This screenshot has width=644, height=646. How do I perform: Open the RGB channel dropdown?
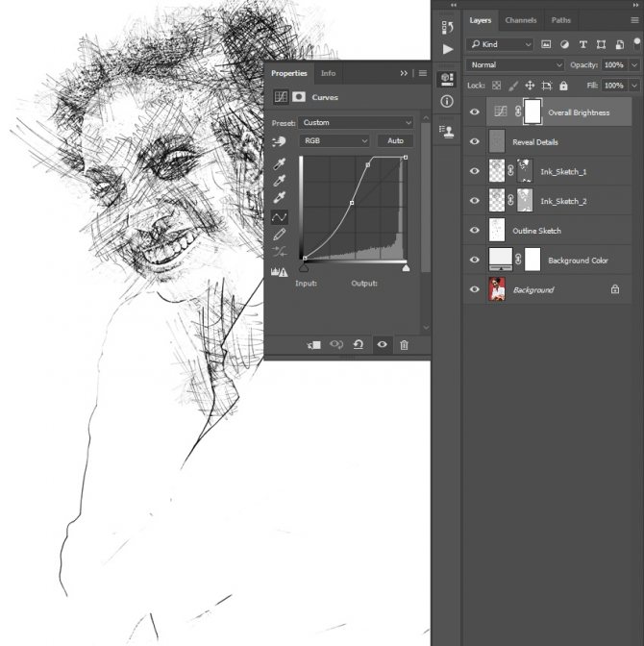point(334,141)
